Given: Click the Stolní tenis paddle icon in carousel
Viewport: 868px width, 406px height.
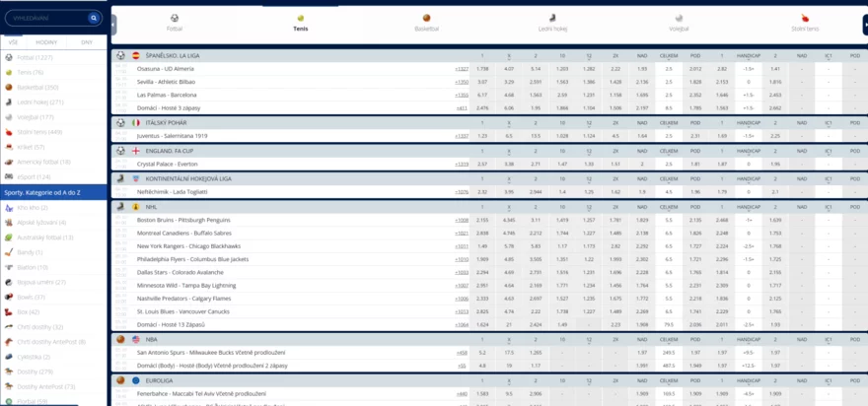Looking at the screenshot, I should click(805, 18).
